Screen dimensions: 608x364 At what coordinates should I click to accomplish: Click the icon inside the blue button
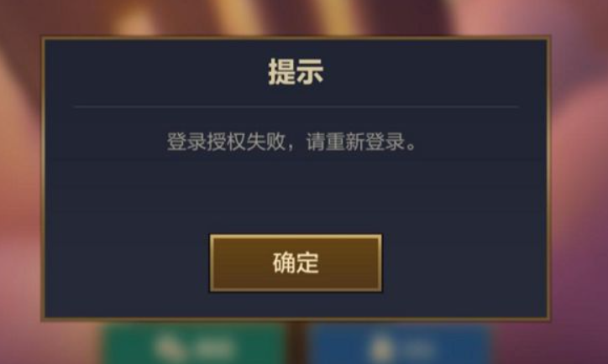381,349
